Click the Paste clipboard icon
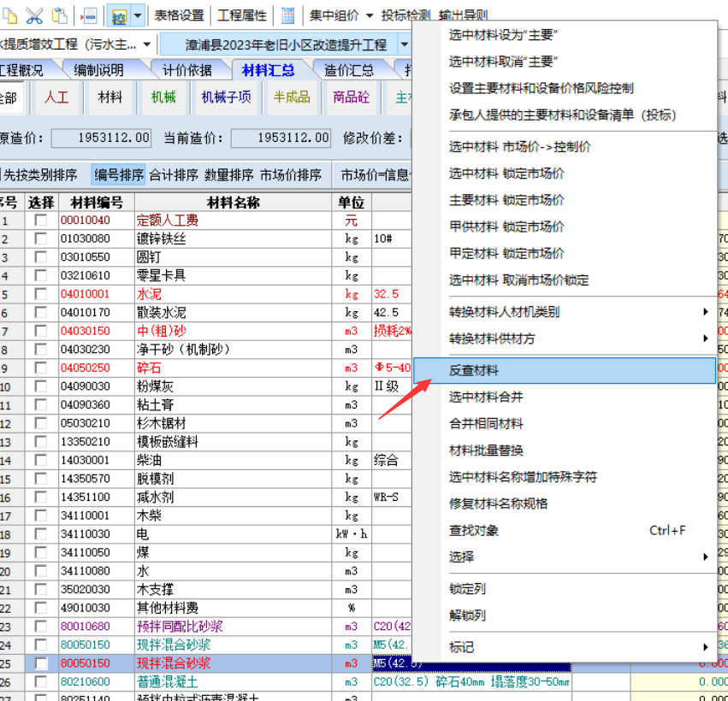728x701 pixels. click(59, 15)
